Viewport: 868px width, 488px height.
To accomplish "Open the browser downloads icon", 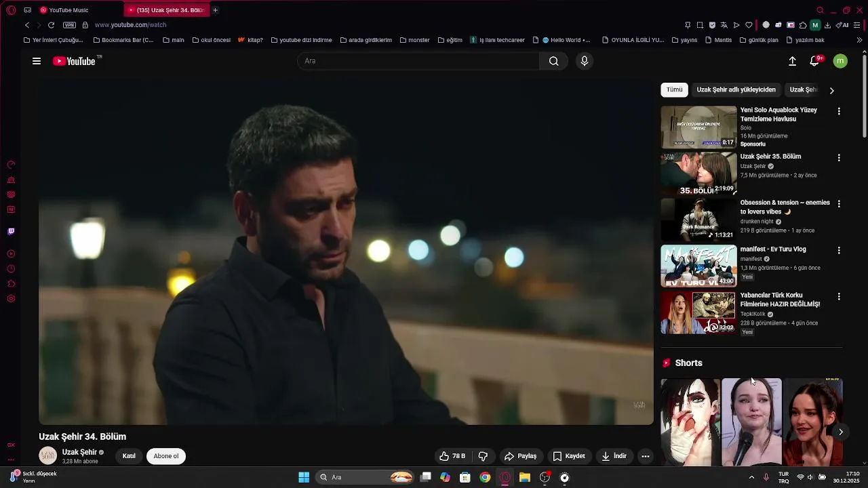I will pos(827,25).
